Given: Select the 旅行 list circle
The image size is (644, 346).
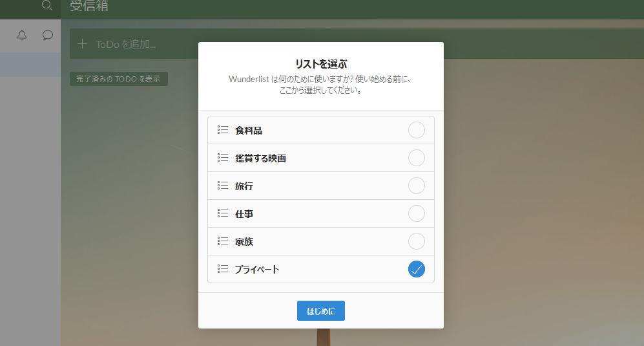Looking at the screenshot, I should (417, 186).
